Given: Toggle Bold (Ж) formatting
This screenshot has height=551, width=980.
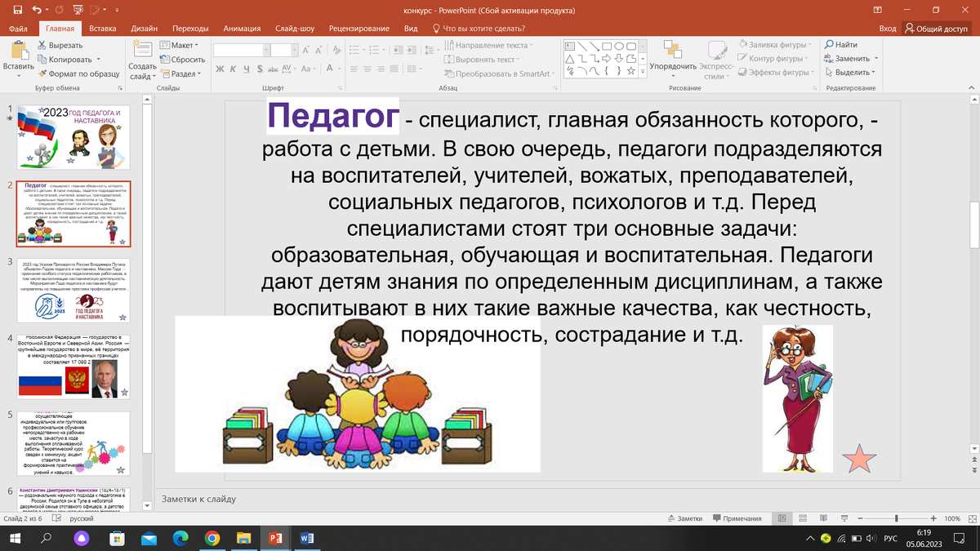Looking at the screenshot, I should (220, 69).
